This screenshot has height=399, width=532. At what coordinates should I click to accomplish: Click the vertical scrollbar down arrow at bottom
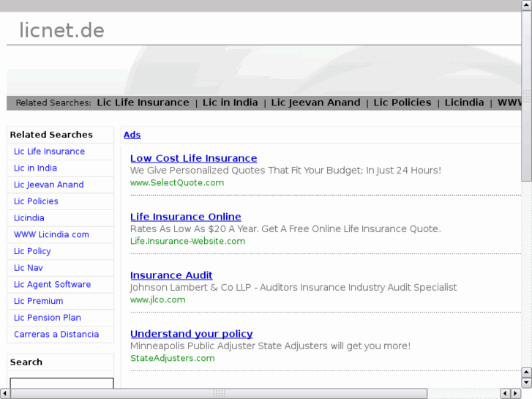click(527, 383)
